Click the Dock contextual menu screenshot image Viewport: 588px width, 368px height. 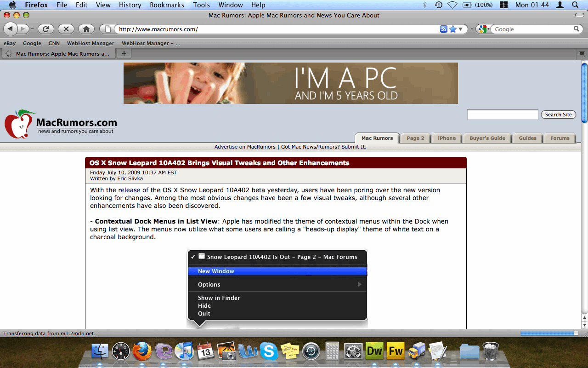click(277, 289)
